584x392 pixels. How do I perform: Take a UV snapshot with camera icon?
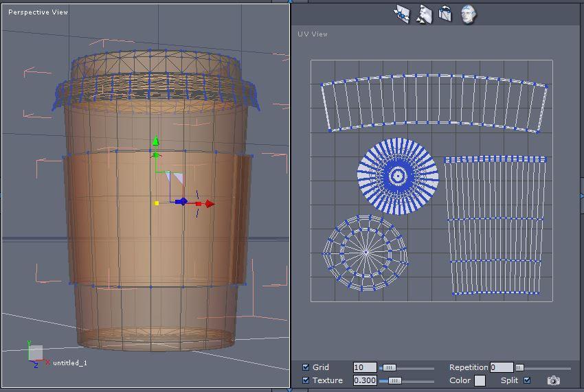tap(553, 380)
